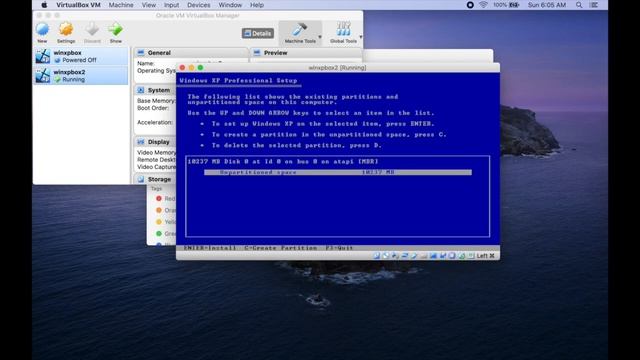Click the winxpbox2 [Running] window title bar
This screenshot has width=640, height=360.
pos(338,67)
